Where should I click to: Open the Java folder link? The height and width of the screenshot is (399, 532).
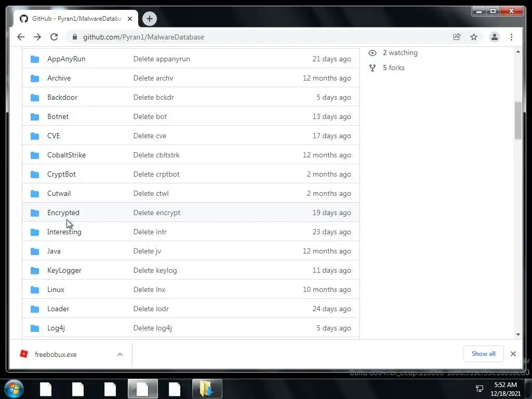(x=54, y=251)
